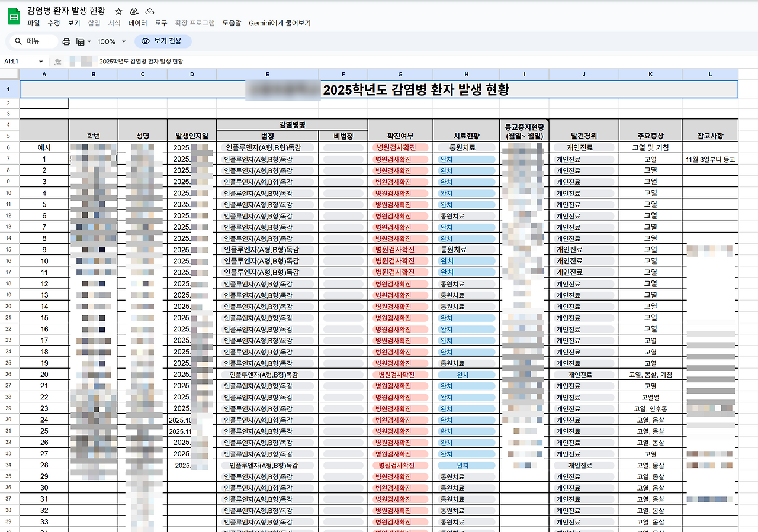Select the 학번 header cell
This screenshot has width=758, height=532.
94,130
